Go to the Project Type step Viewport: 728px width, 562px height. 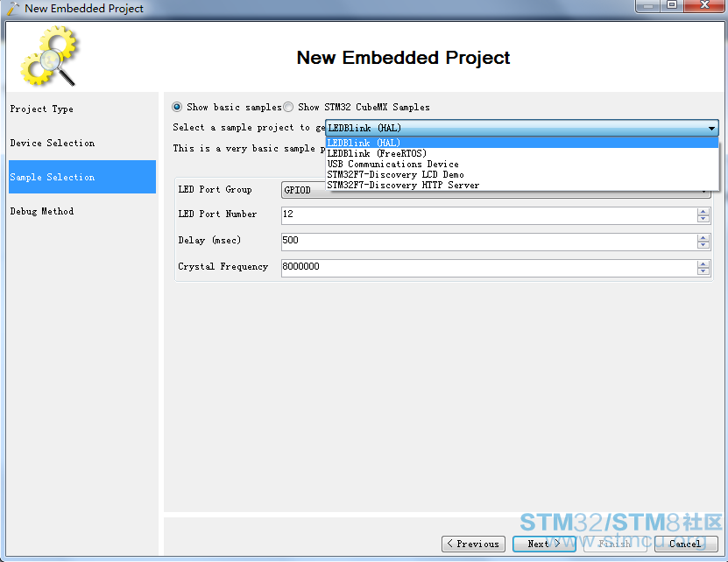(x=82, y=109)
